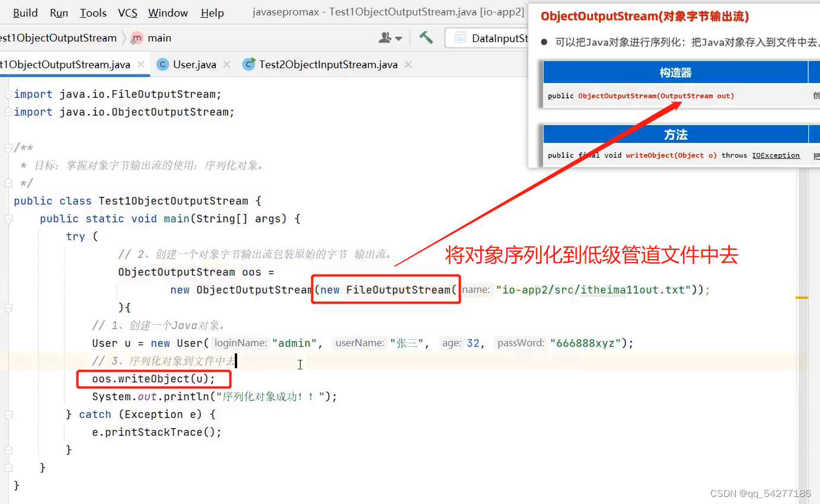Screen dimensions: 820x504
Task: Click the yellow warning marker on scrollbar stripe
Action: [x=802, y=297]
